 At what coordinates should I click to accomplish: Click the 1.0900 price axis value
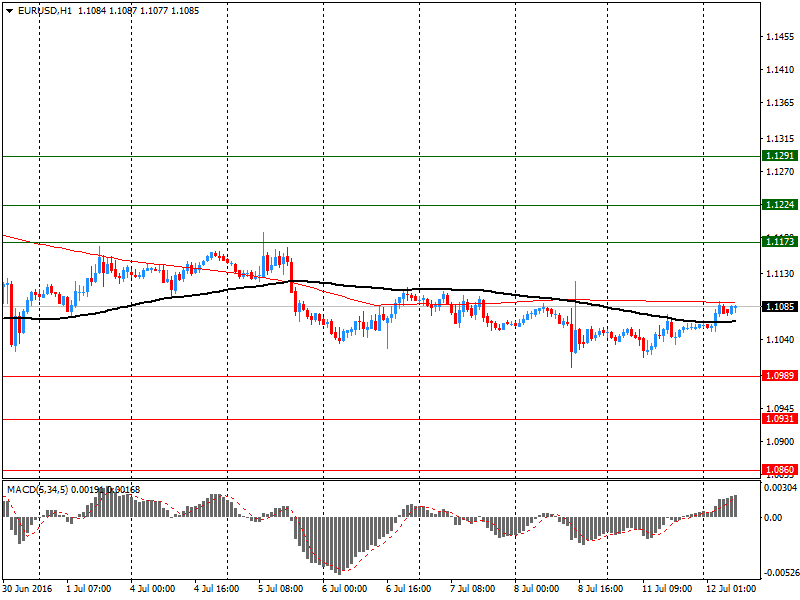(x=780, y=441)
